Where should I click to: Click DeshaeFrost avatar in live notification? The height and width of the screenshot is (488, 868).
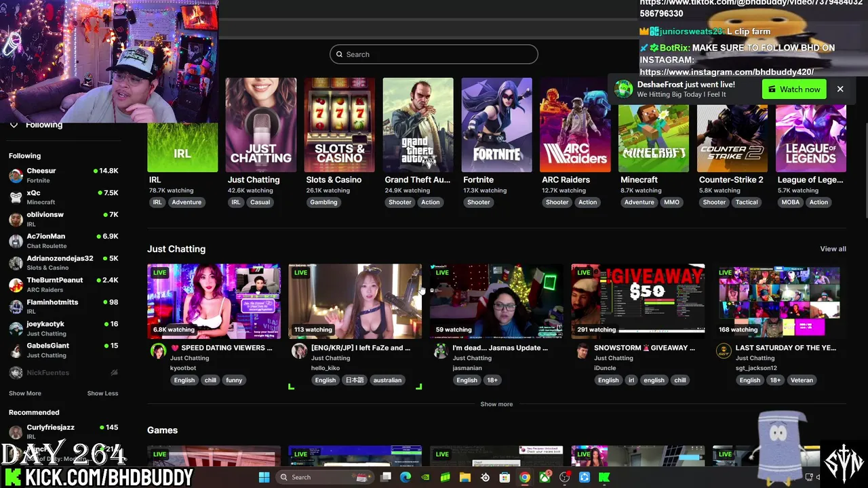[623, 89]
